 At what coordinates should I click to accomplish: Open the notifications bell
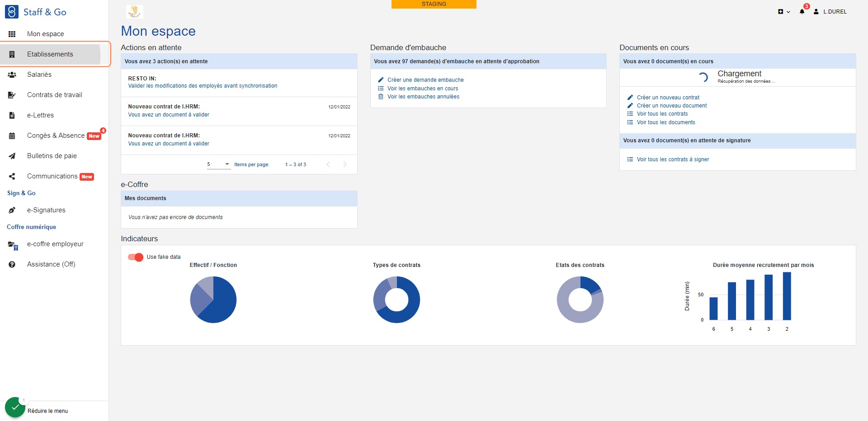coord(802,12)
